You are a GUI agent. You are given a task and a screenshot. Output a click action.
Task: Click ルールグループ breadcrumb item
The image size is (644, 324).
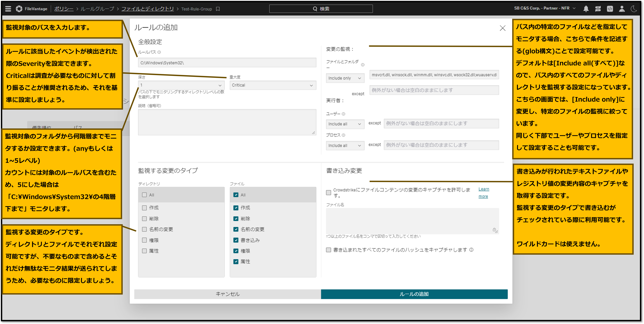click(x=97, y=9)
